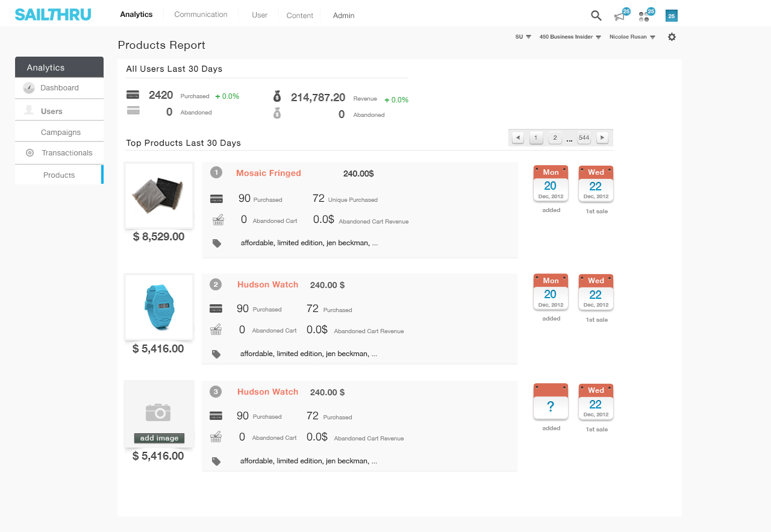Go to page 1 in pagination
This screenshot has height=532, width=771.
pos(537,138)
